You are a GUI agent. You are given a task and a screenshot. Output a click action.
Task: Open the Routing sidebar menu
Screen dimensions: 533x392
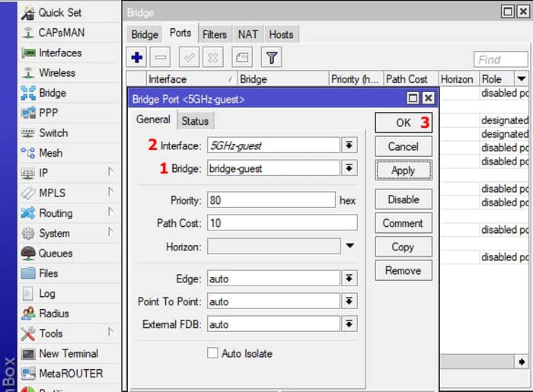click(69, 213)
